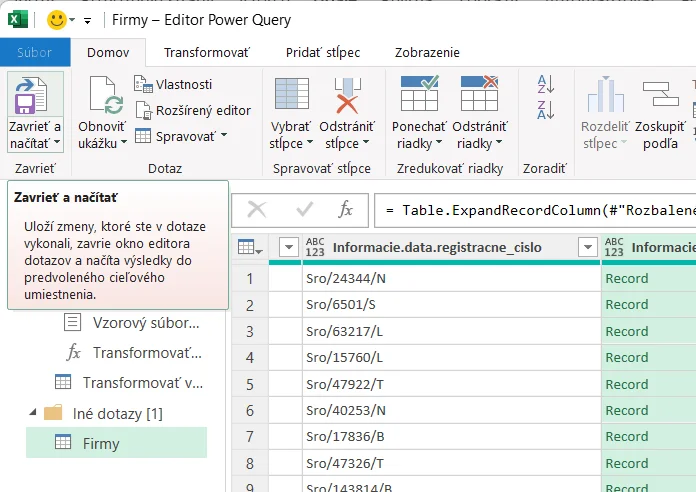This screenshot has height=492, width=696.
Task: Select the cell Sro/47922/T
Action: 451,384
